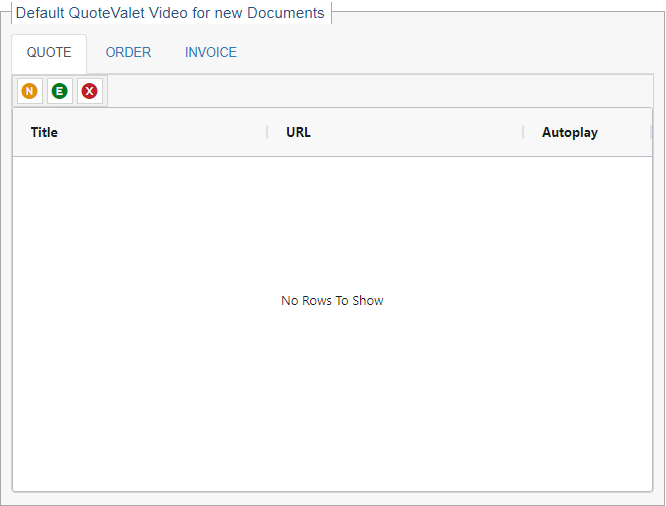Select the INVOICE tab

click(211, 52)
